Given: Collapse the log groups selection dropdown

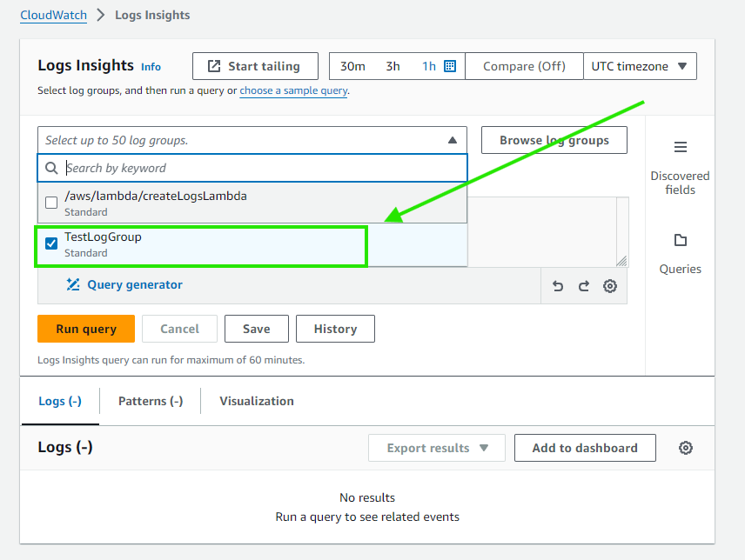Looking at the screenshot, I should 452,139.
